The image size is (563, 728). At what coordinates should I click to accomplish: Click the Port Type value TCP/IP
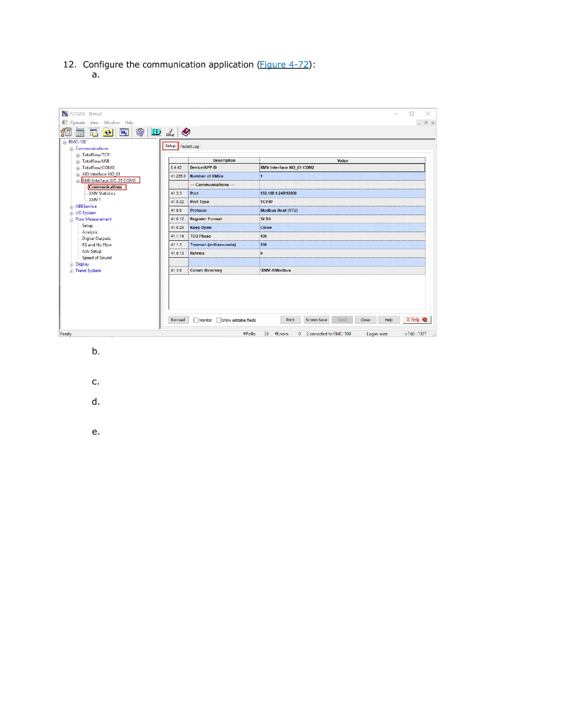[x=342, y=202]
